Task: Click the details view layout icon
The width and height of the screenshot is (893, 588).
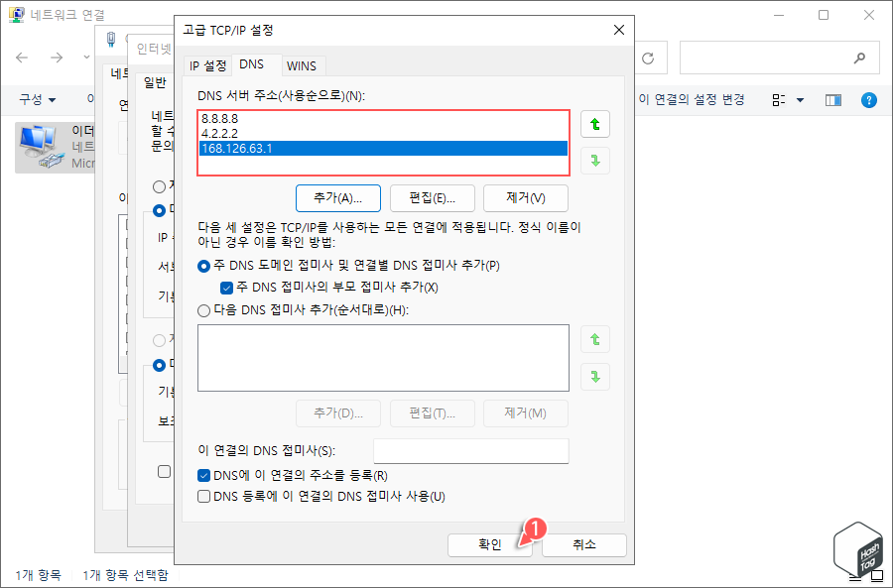Action: point(780,99)
